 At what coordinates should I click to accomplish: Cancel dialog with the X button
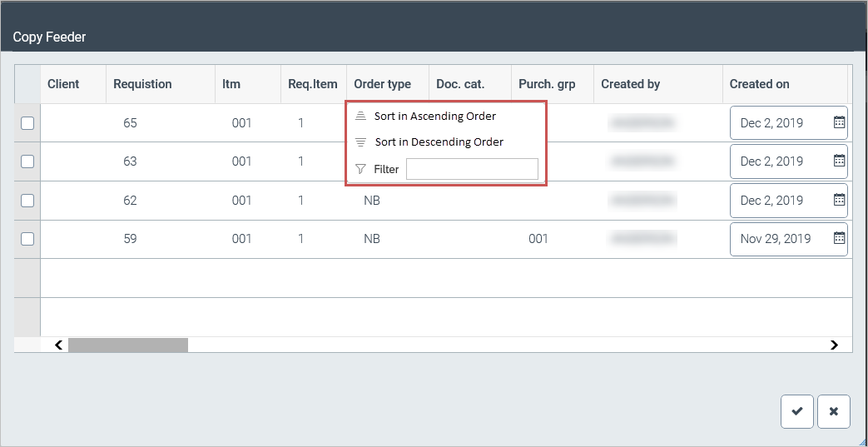[833, 411]
